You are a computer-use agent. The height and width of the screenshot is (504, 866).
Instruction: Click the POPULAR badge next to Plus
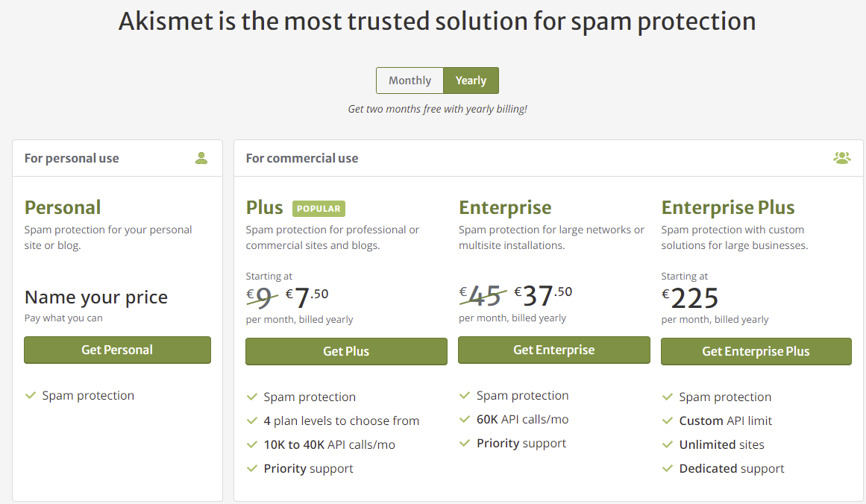[x=319, y=209]
